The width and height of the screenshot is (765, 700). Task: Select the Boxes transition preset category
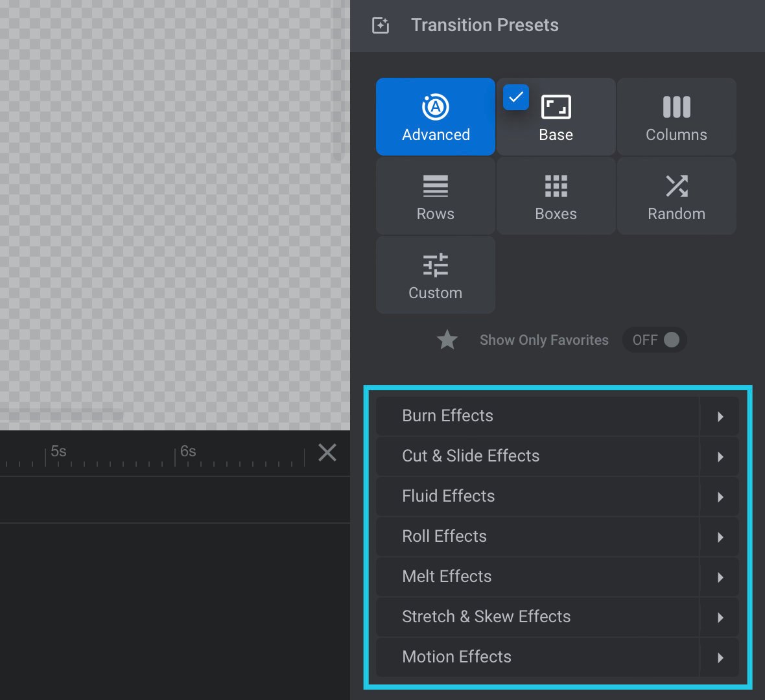coord(556,196)
